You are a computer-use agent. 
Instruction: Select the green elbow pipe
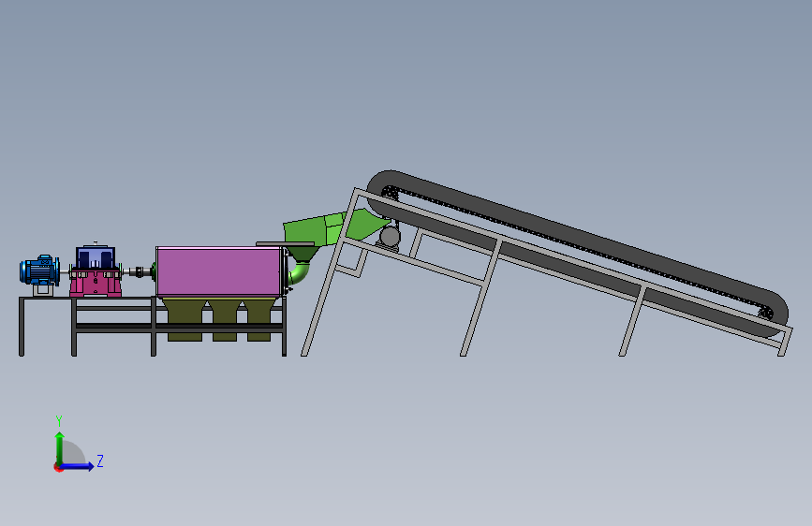point(299,274)
